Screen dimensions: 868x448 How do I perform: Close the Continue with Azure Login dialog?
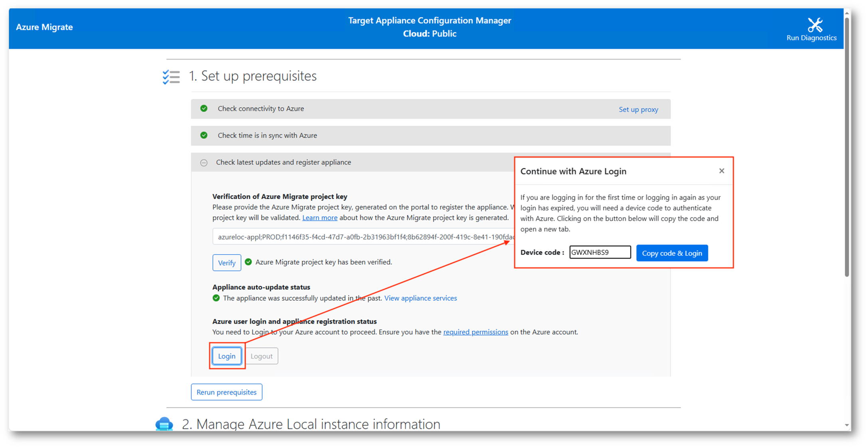tap(721, 171)
